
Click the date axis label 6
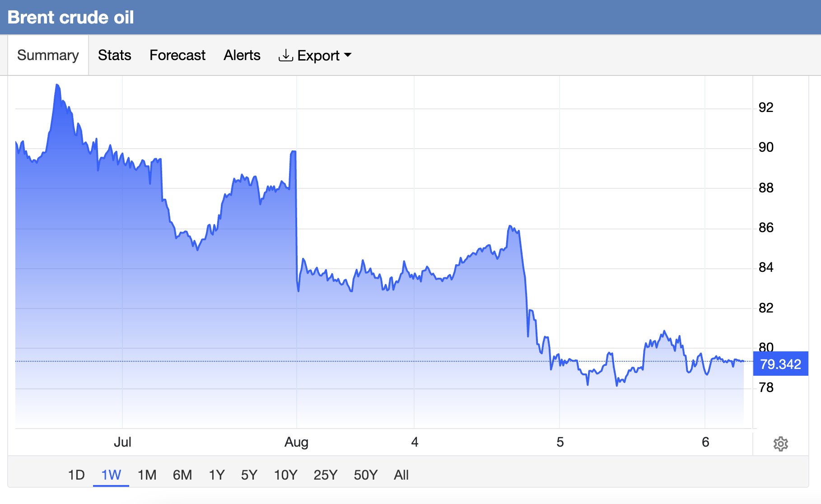point(705,442)
